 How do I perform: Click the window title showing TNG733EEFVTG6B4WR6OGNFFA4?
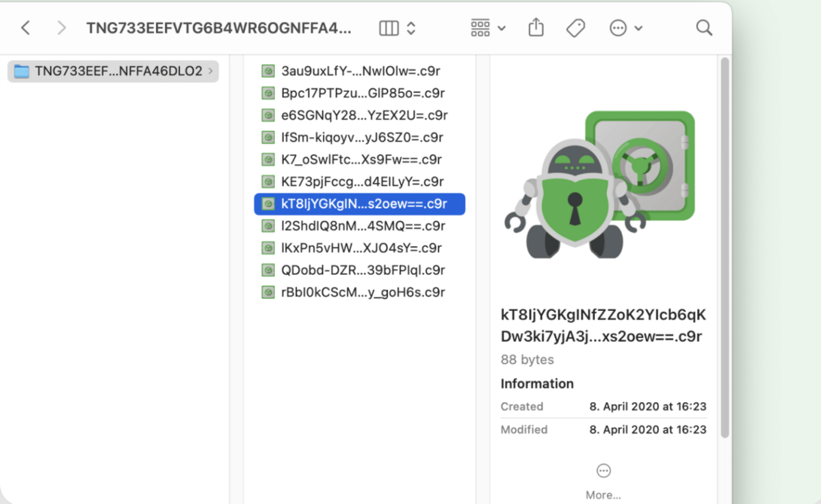[x=219, y=27]
